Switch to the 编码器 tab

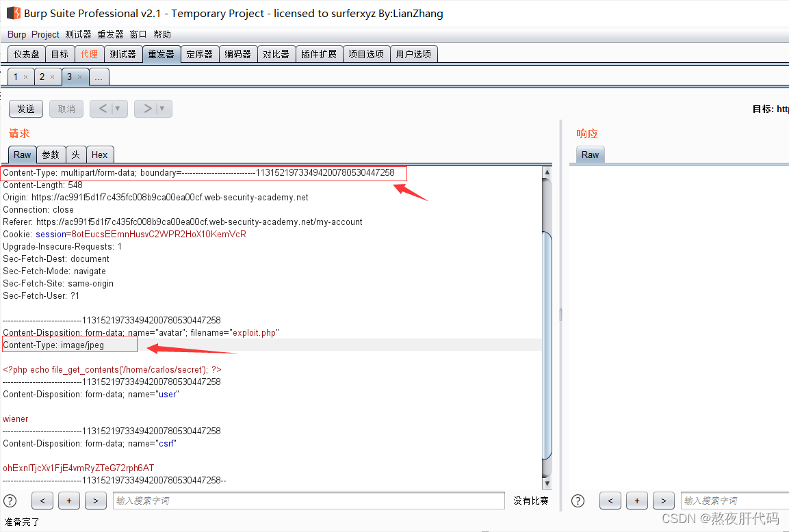237,54
